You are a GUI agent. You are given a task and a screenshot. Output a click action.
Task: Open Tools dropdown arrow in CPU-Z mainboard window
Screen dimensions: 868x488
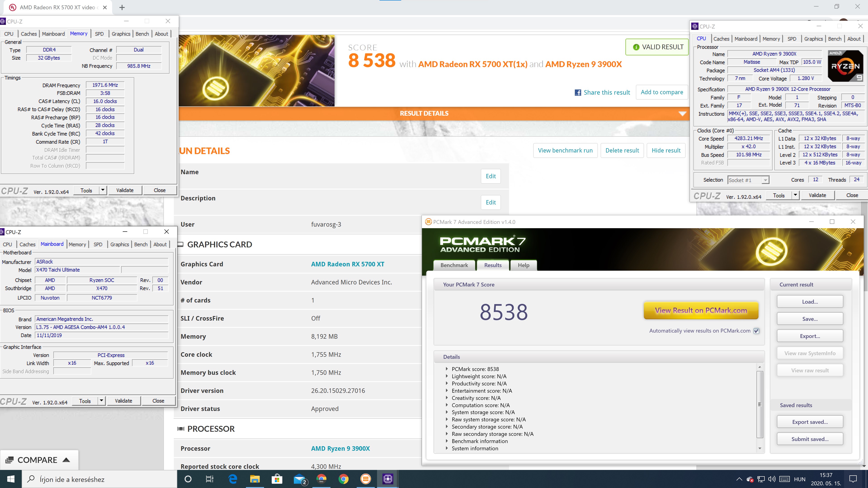(x=101, y=401)
